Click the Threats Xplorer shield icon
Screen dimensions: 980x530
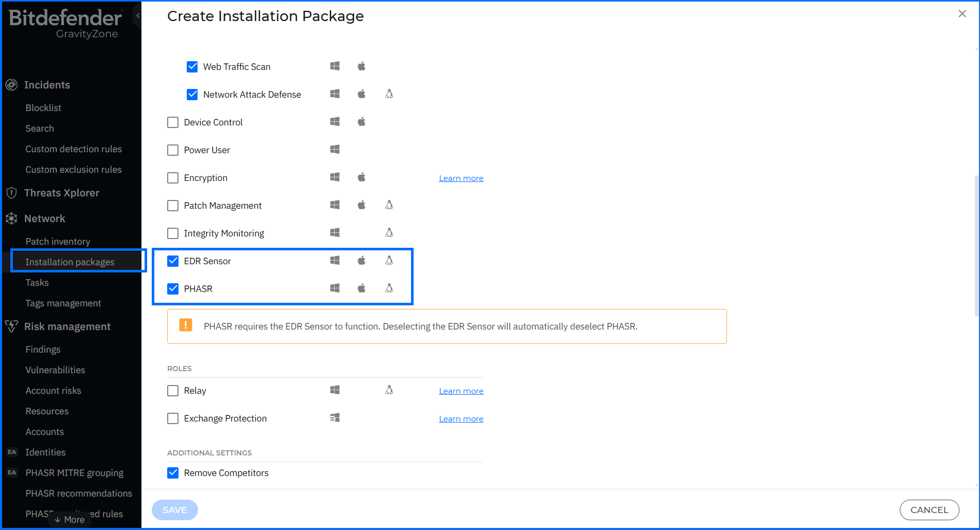11,193
